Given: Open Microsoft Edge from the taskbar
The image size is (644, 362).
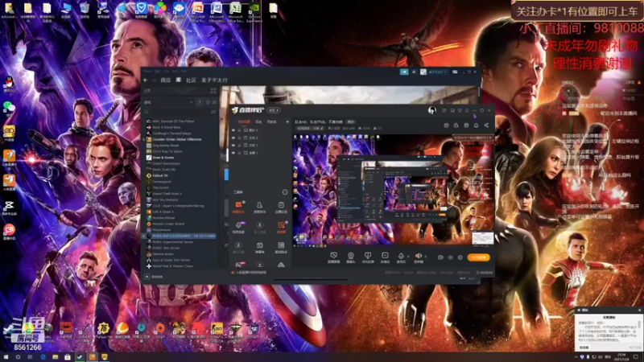Looking at the screenshot, I should click(43, 357).
